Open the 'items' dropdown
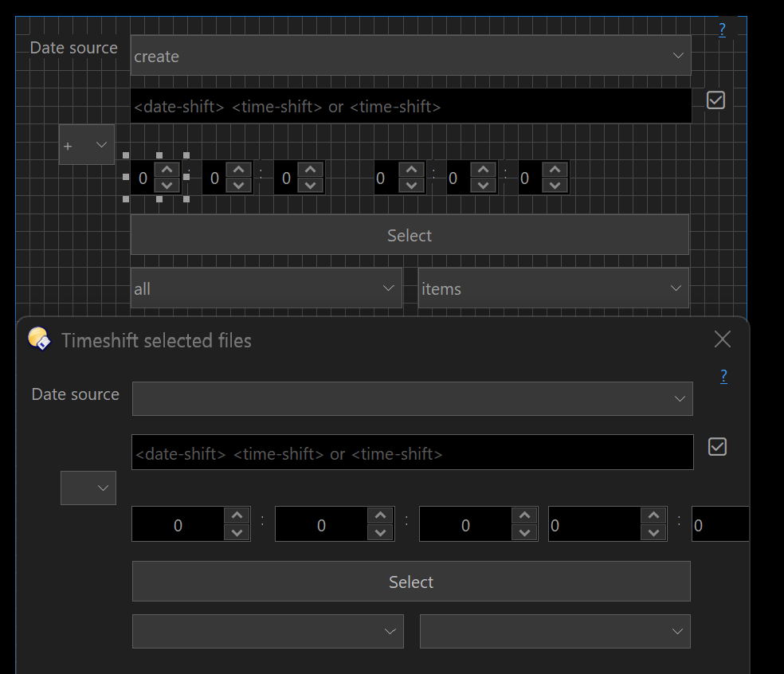784x674 pixels. tap(553, 288)
